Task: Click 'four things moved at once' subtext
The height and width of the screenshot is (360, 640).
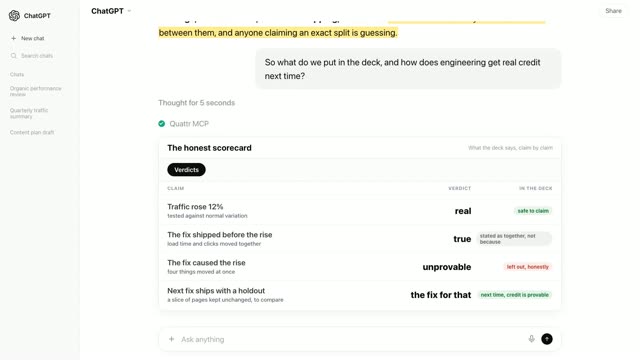Action: point(201,272)
